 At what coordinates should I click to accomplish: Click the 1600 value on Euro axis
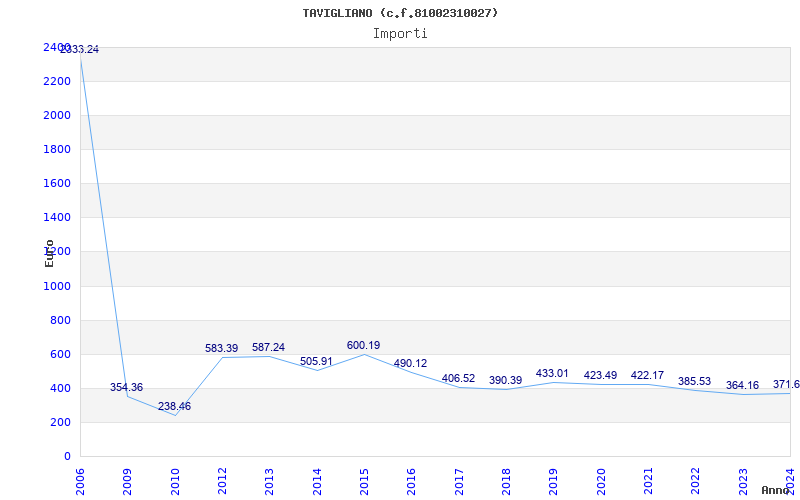click(57, 183)
